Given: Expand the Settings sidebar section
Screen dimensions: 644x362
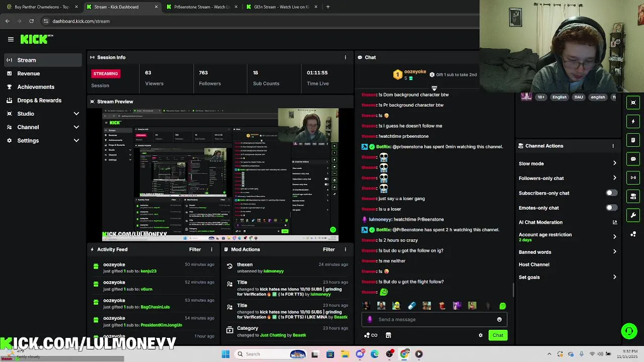Looking at the screenshot, I should [x=76, y=141].
